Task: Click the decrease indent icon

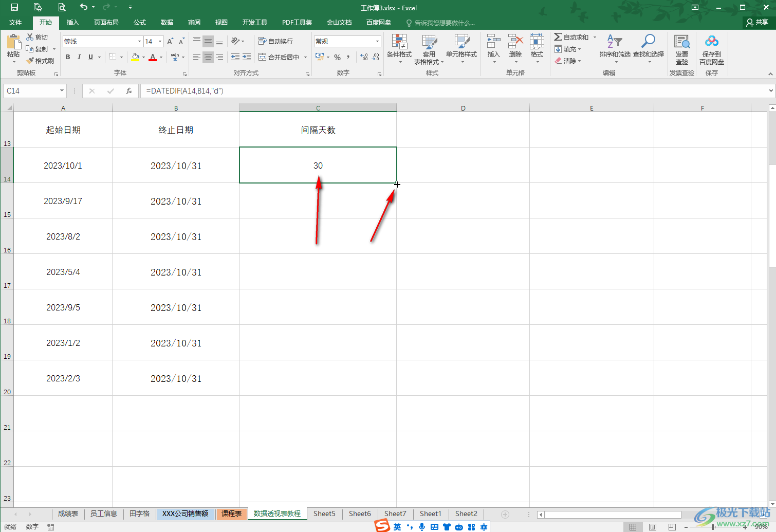Action: coord(235,57)
